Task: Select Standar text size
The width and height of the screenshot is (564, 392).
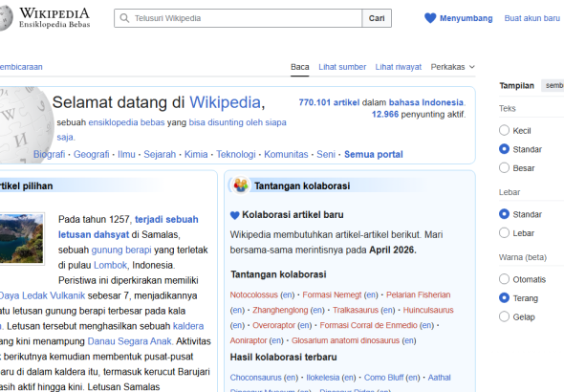Action: point(504,149)
